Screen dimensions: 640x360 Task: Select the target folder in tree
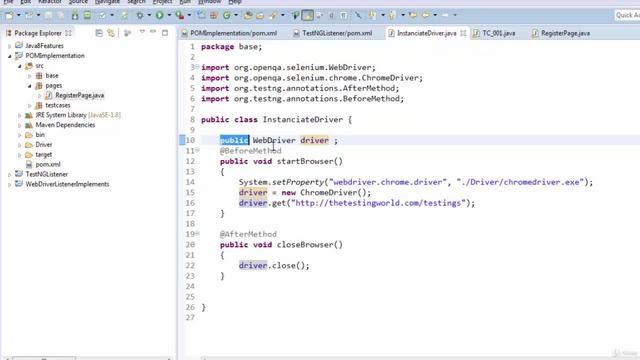[43, 155]
